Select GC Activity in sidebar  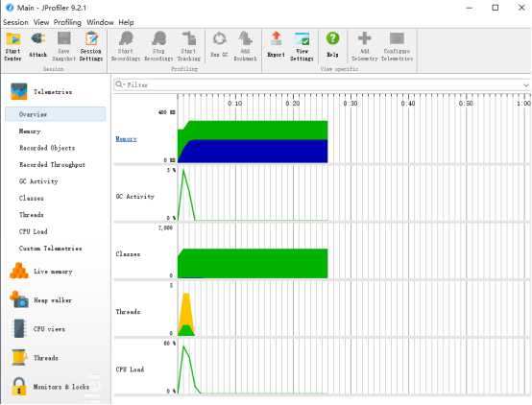pyautogui.click(x=38, y=181)
